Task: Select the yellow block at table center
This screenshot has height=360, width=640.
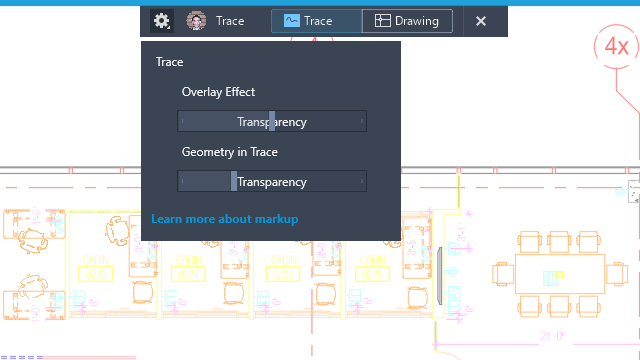Action: point(560,275)
